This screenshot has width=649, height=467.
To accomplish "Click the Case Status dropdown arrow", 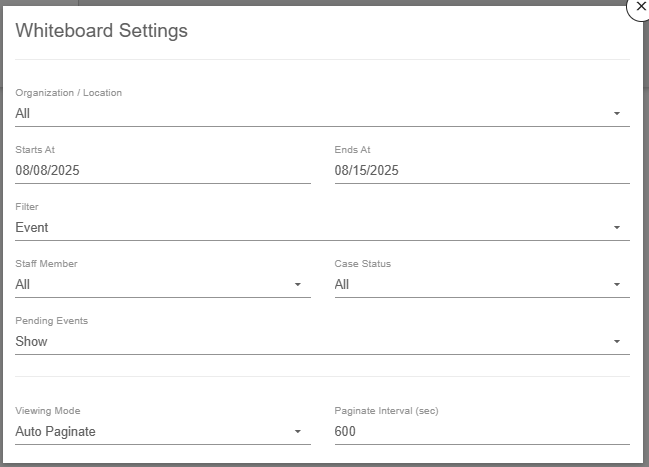I will coord(617,285).
